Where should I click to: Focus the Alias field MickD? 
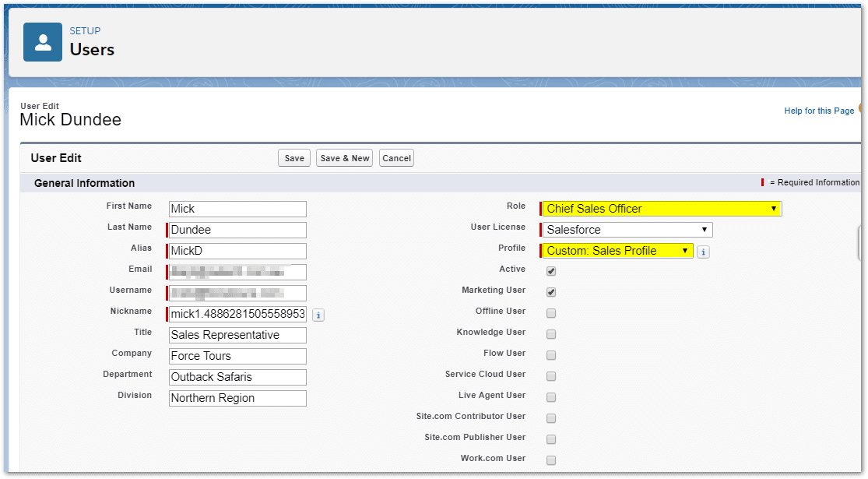point(237,251)
